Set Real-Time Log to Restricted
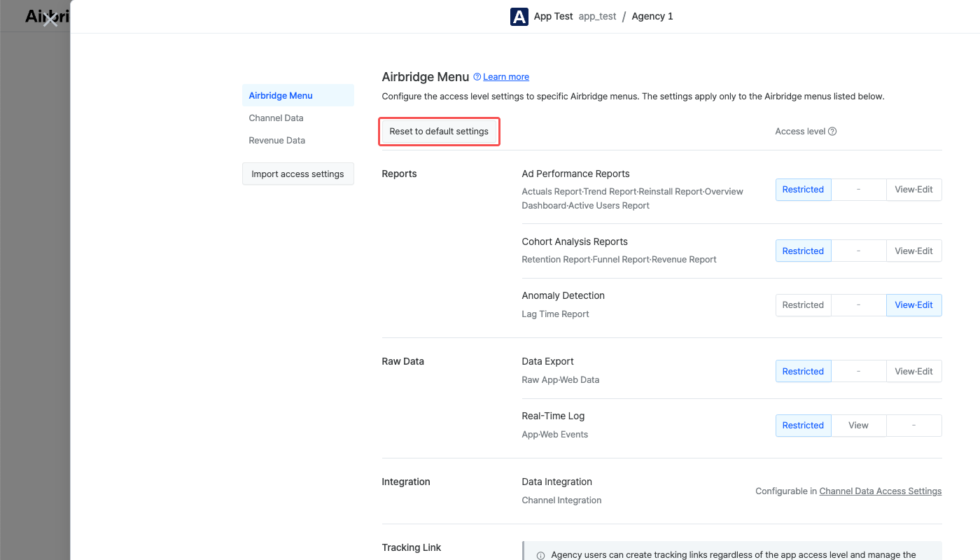Screen dimensions: 980x560 coord(803,426)
